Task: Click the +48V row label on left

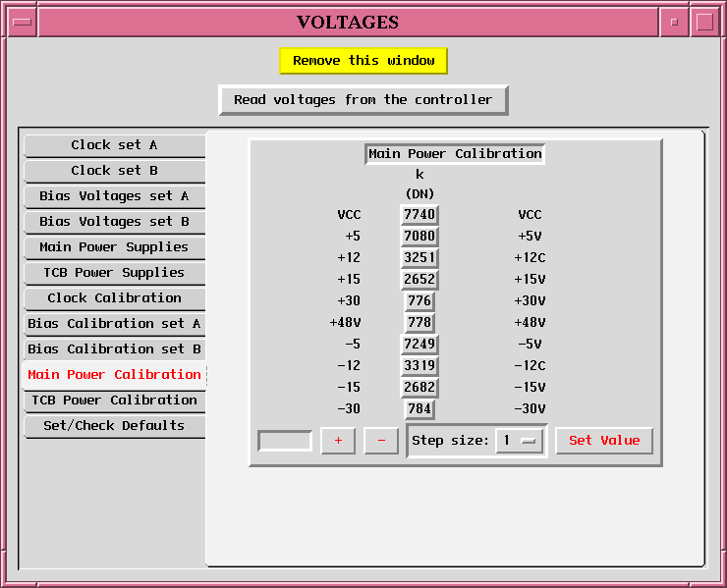Action: coord(345,323)
